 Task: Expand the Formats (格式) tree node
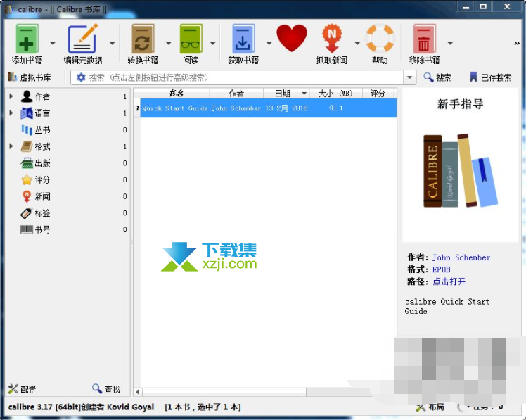11,146
